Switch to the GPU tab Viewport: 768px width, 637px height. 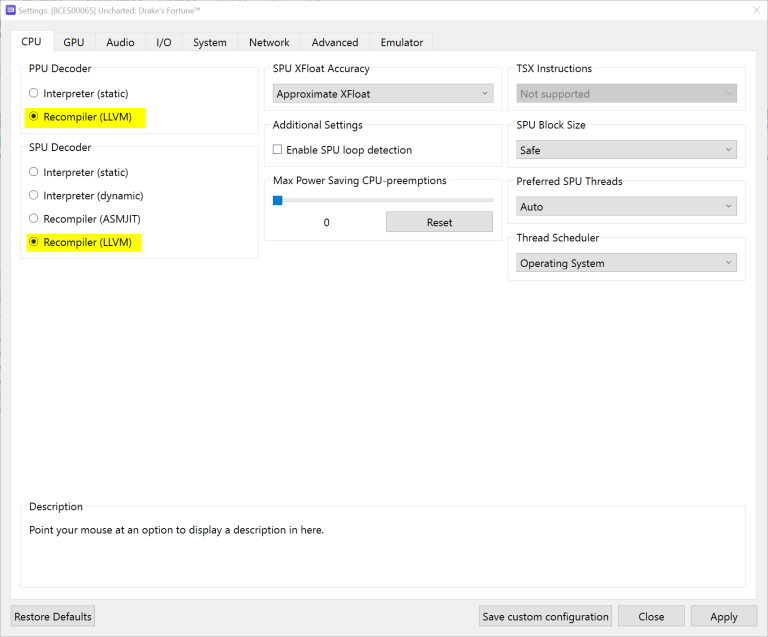(x=74, y=42)
